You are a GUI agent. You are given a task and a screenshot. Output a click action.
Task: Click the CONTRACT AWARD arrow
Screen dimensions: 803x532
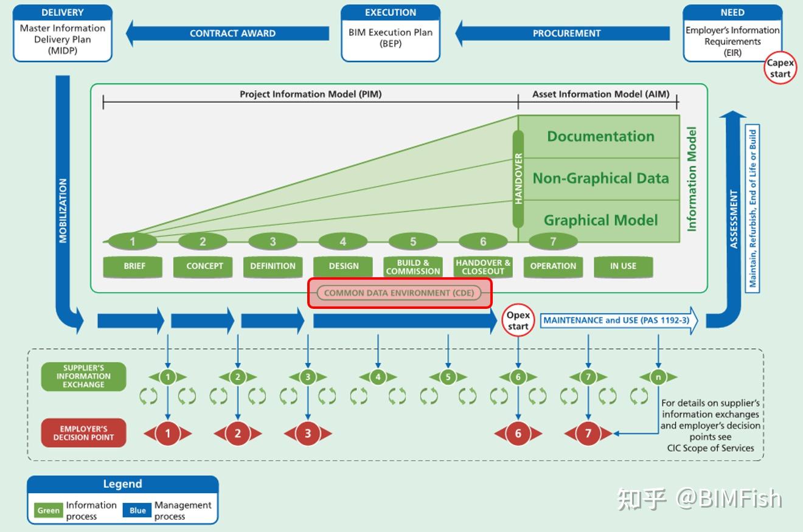tap(228, 33)
